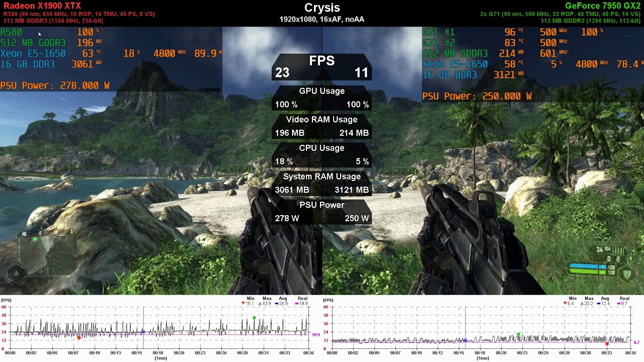Image resolution: width=644 pixels, height=362 pixels.
Task: Click the 'GeForce 7950 GX2' title
Action: 603,6
